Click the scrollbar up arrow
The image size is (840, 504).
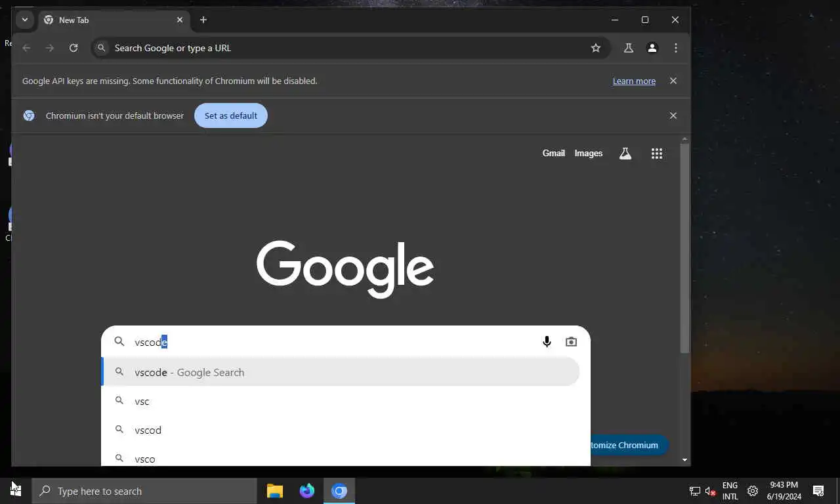click(685, 139)
